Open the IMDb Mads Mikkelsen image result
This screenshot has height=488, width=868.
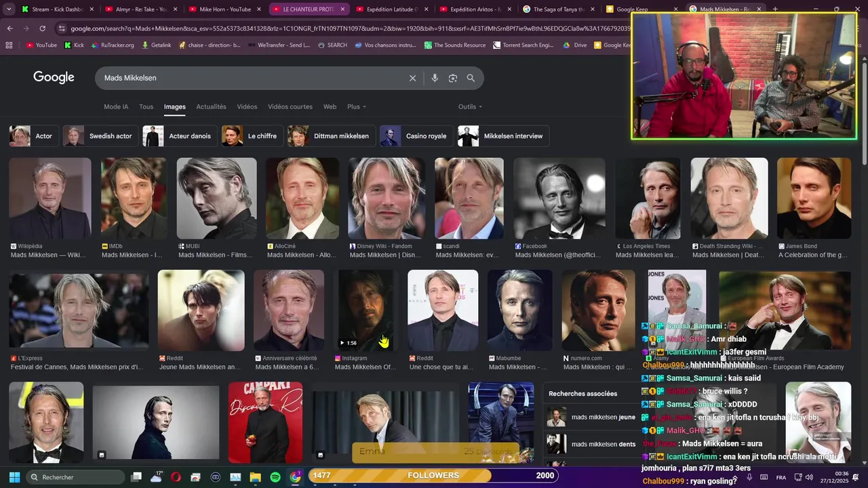point(134,199)
